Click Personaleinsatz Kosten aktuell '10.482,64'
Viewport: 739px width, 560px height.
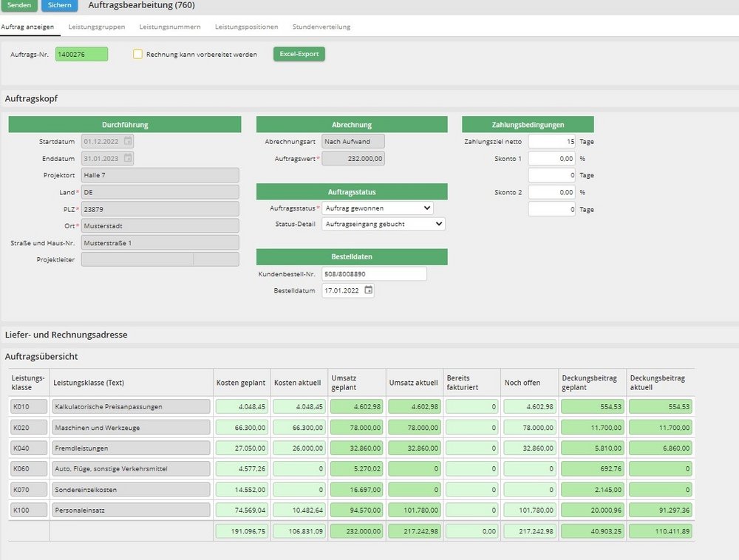pyautogui.click(x=299, y=510)
